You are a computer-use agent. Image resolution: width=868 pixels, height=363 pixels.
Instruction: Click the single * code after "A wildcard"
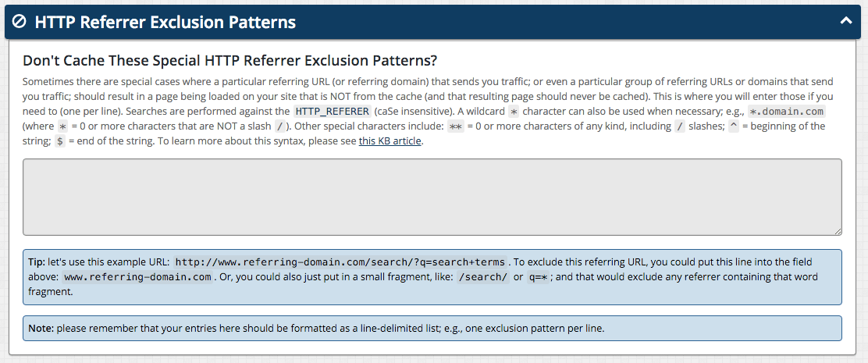tap(514, 111)
